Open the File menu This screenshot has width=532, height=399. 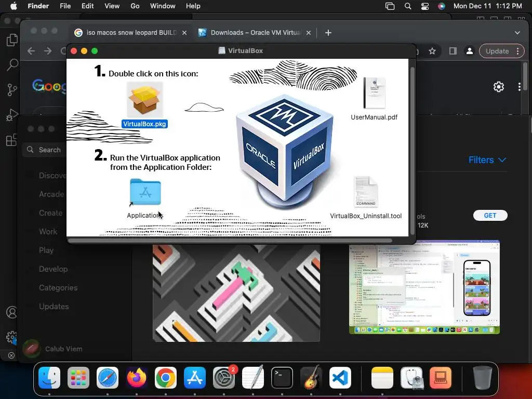click(65, 6)
